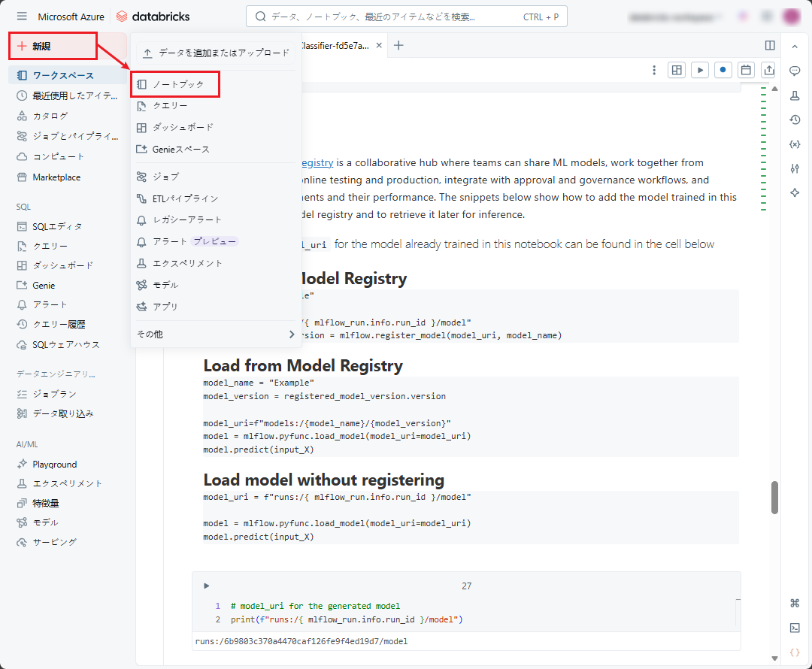
Task: Toggle the hamburger menu to collapse sidebar
Action: 22,17
